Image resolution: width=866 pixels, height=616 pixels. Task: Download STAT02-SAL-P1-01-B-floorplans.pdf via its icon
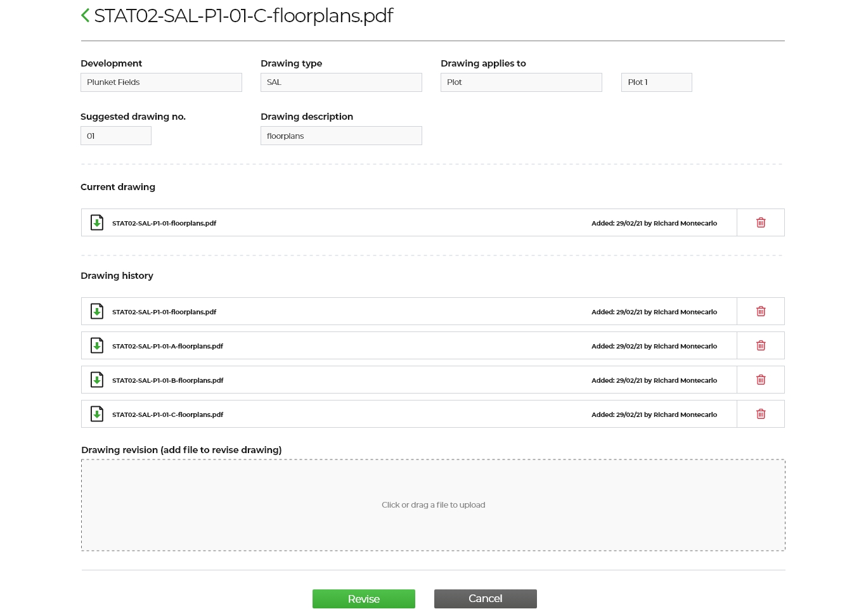click(x=97, y=380)
